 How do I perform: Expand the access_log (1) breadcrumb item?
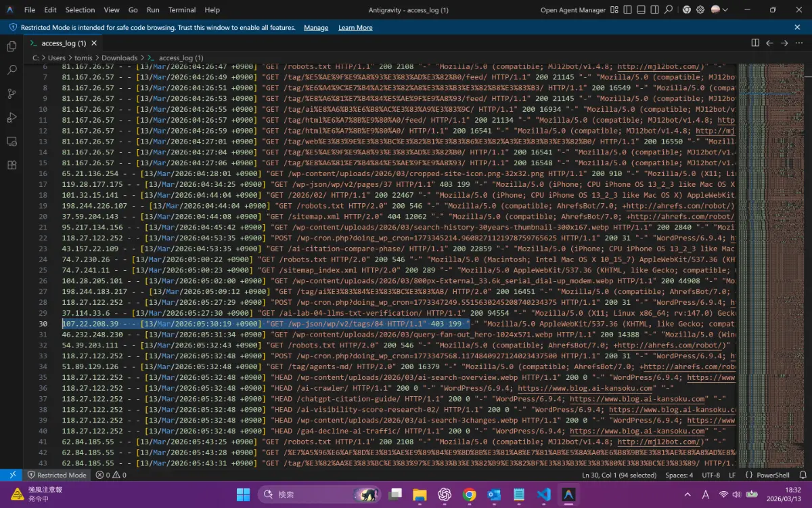(x=180, y=58)
